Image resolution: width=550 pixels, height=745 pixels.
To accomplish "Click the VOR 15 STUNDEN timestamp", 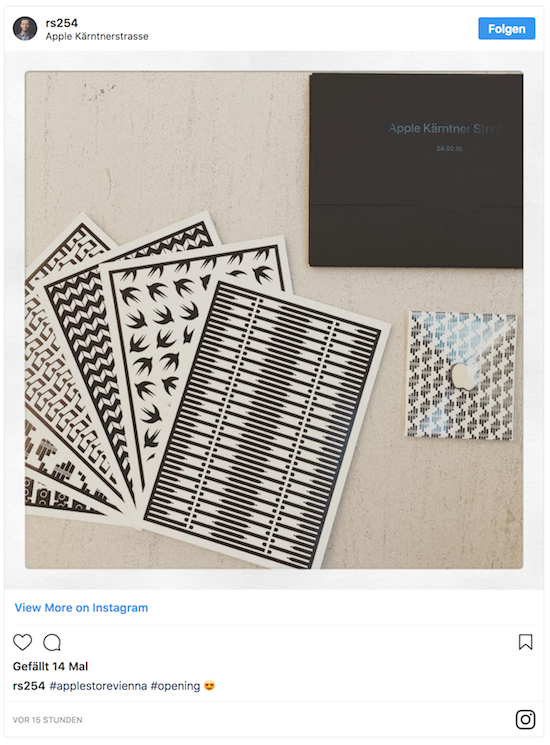I will click(47, 720).
